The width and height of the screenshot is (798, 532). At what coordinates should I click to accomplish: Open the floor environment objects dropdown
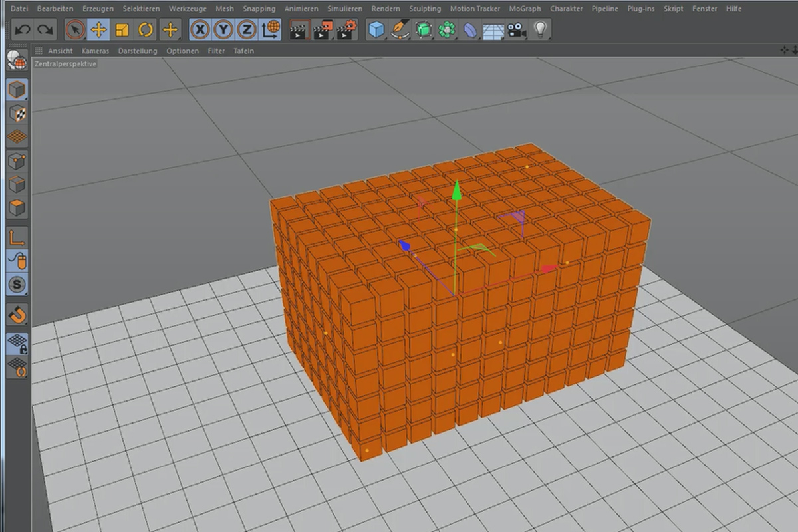[x=493, y=29]
